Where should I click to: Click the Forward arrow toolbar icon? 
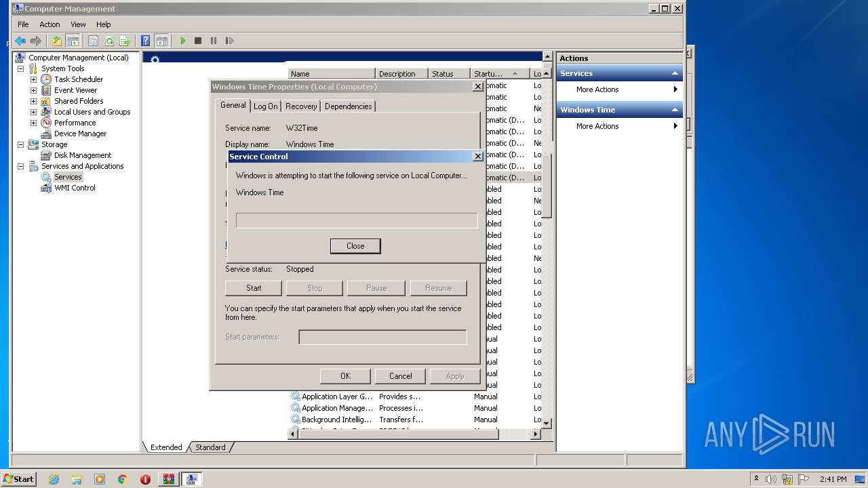(x=36, y=41)
